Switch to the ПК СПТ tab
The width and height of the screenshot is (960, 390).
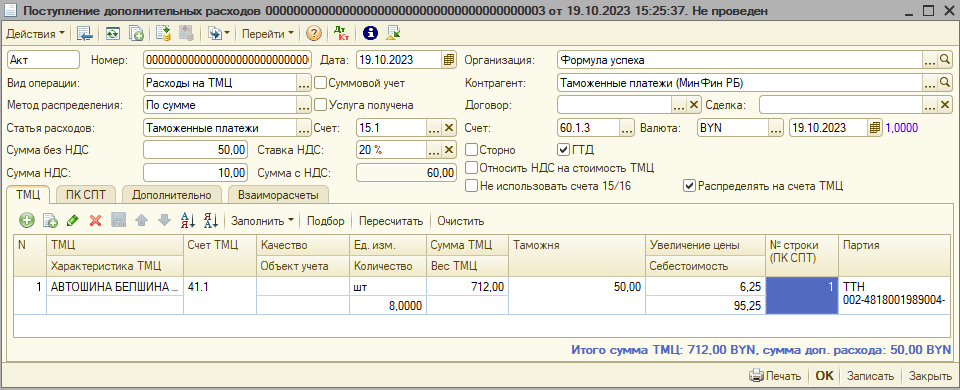(x=86, y=194)
